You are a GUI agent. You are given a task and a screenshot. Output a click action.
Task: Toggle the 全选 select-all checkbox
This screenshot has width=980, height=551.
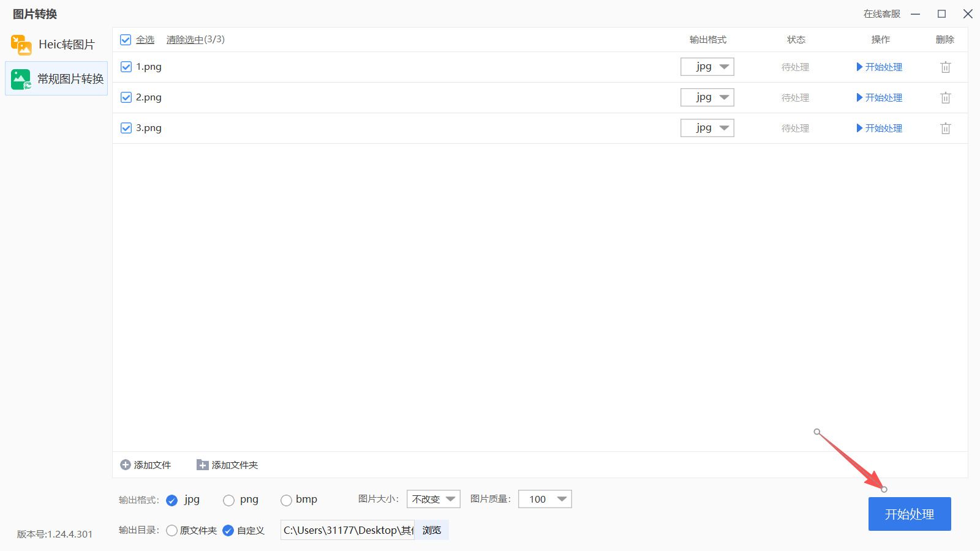pos(126,40)
